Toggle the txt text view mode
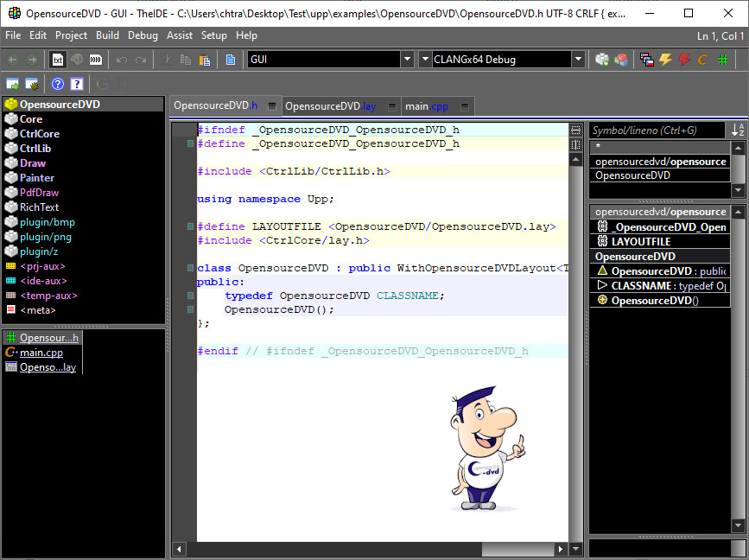 pos(58,60)
